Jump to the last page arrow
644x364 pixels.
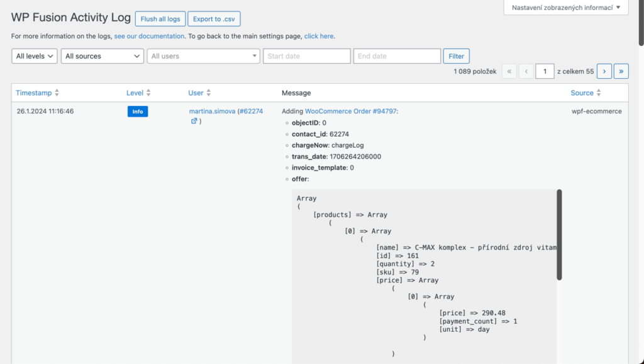point(621,71)
